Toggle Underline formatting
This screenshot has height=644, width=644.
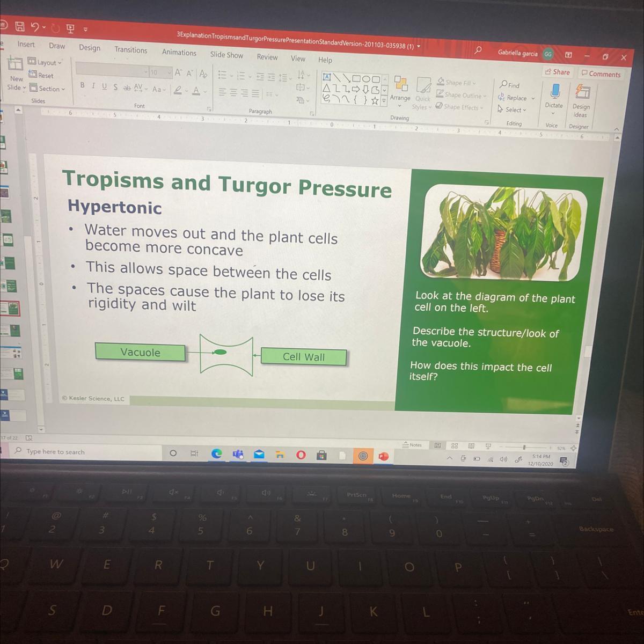(104, 86)
